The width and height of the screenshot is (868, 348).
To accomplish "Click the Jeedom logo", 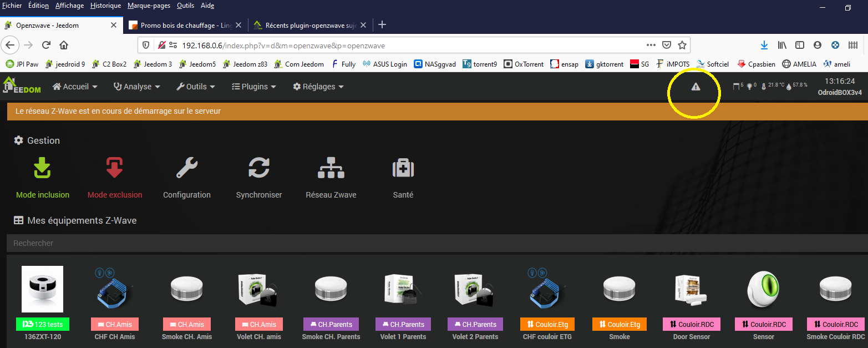I will pos(22,86).
